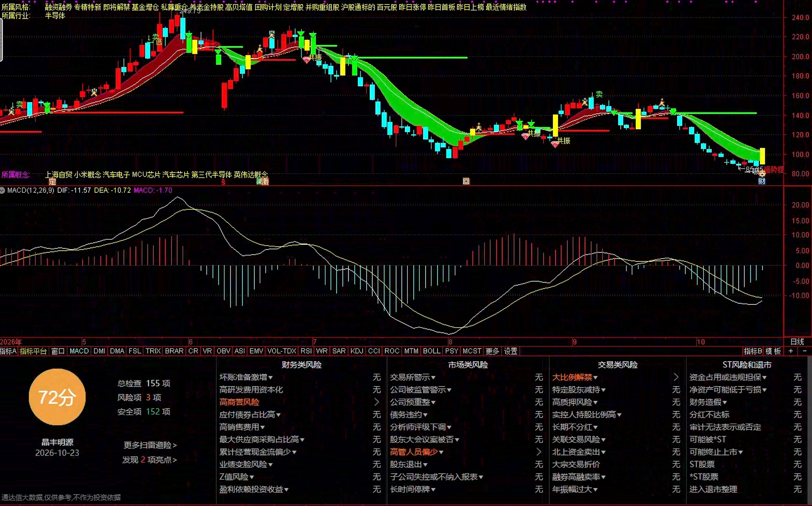This screenshot has width=812, height=506.
Task: Switch to the MACD indicator tab
Action: 79,351
